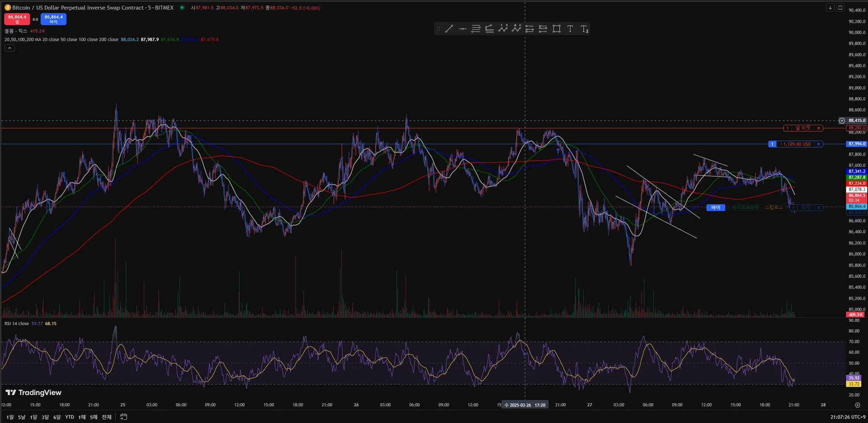Click the plus icon at price 88,415.0
This screenshot has width=868, height=423.
click(x=842, y=121)
